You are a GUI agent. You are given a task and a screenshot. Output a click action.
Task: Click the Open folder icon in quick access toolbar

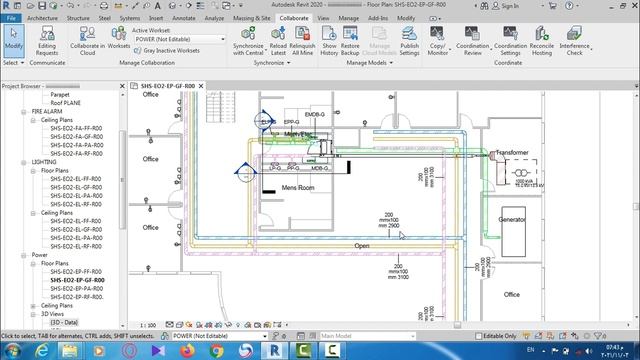click(30, 6)
